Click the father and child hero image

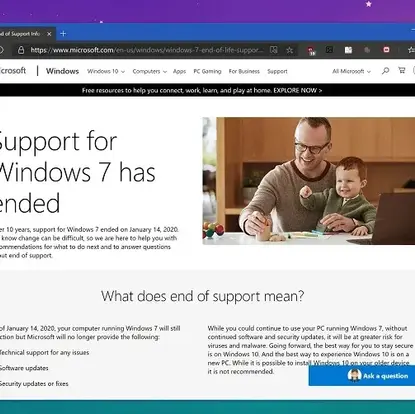point(309,181)
